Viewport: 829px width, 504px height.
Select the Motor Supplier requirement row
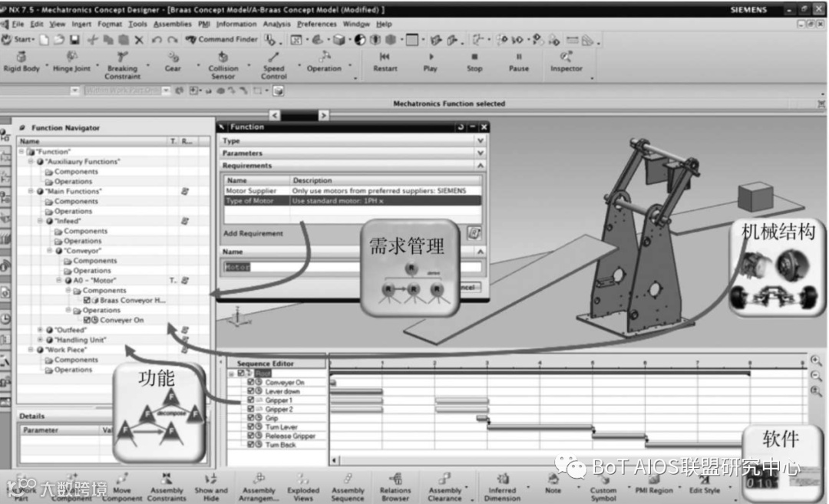pyautogui.click(x=352, y=191)
